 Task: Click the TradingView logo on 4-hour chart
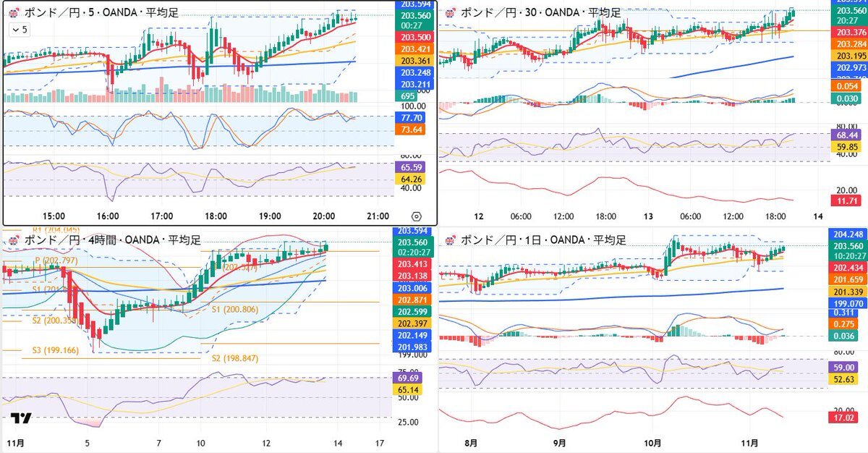[x=21, y=418]
